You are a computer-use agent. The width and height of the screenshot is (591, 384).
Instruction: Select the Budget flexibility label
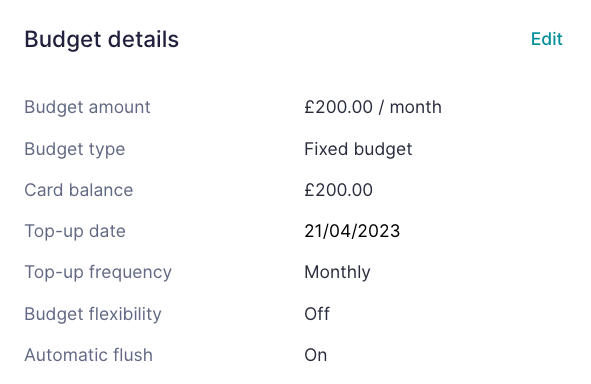(93, 314)
